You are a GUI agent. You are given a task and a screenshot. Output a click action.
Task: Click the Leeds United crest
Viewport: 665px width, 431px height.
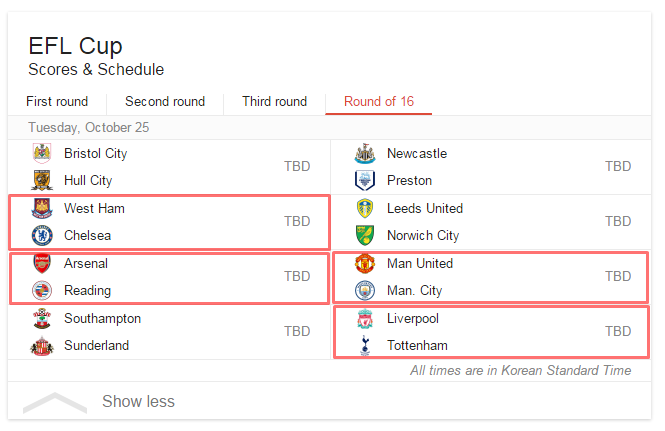click(x=365, y=208)
